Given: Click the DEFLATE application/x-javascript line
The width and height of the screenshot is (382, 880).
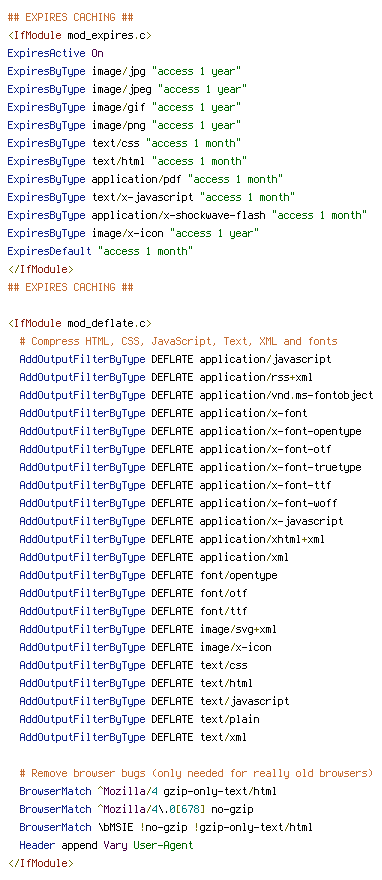Looking at the screenshot, I should (x=181, y=520).
